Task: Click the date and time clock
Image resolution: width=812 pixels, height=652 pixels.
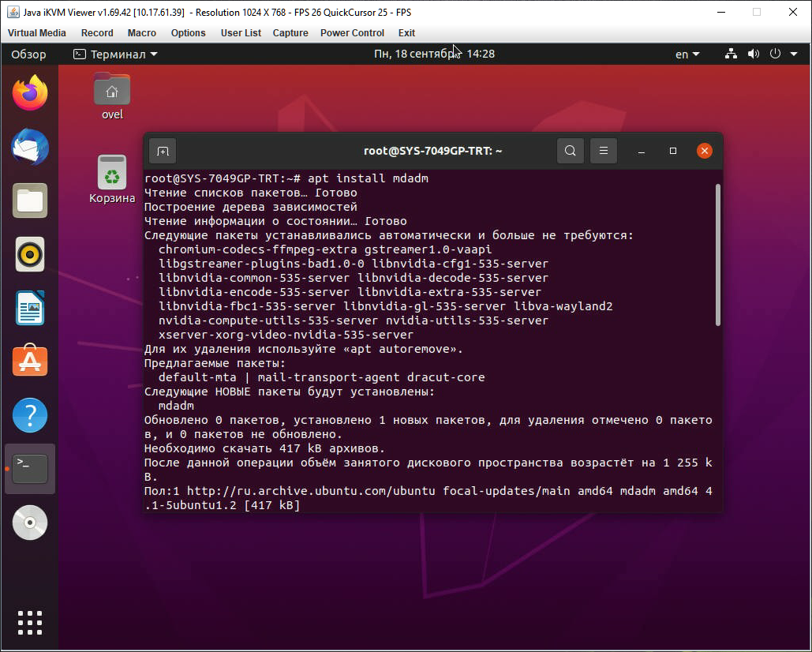Action: click(x=434, y=54)
